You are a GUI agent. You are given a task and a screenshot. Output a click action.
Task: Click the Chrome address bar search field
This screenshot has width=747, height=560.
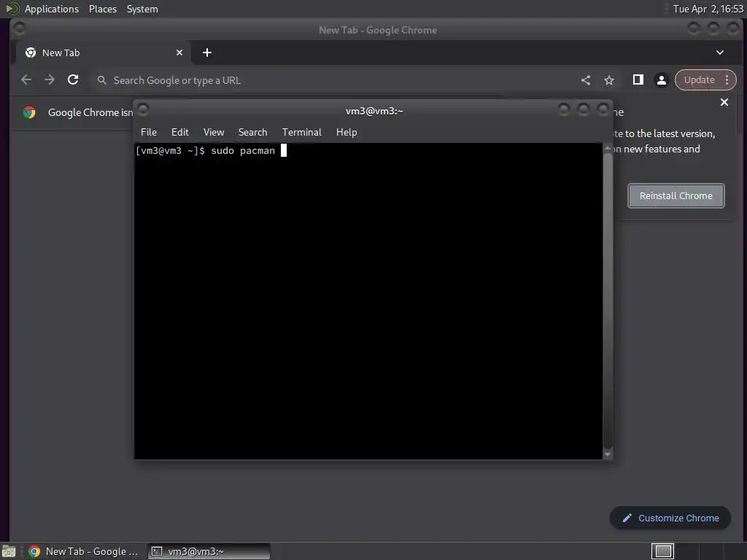point(333,80)
